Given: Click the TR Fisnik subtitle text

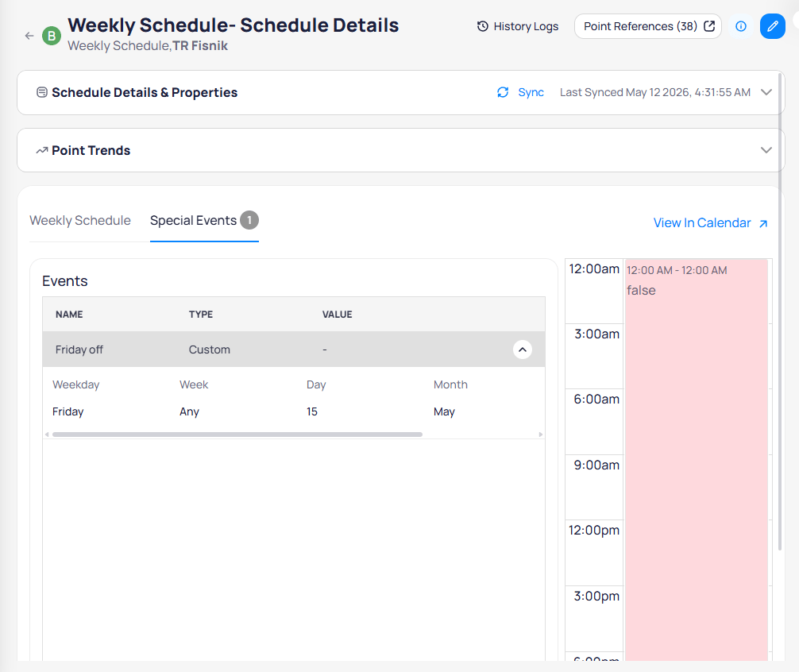Looking at the screenshot, I should click(200, 46).
